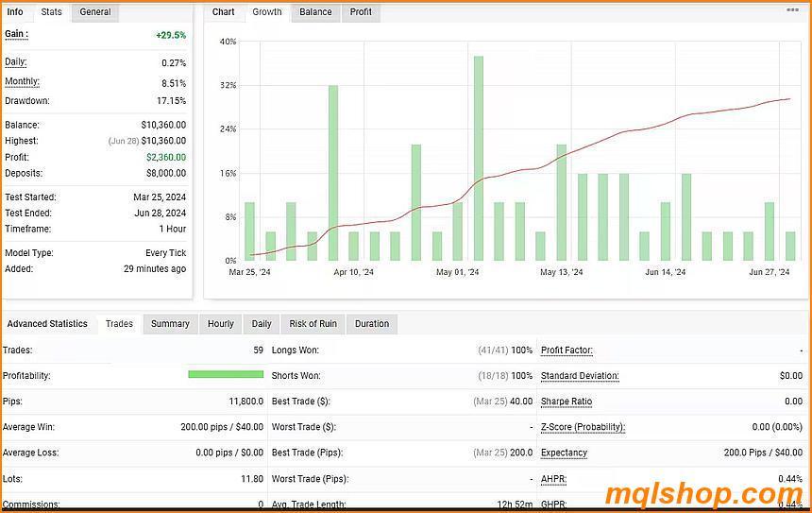The width and height of the screenshot is (812, 513).
Task: Open the Daily statistics tab
Action: tap(262, 324)
